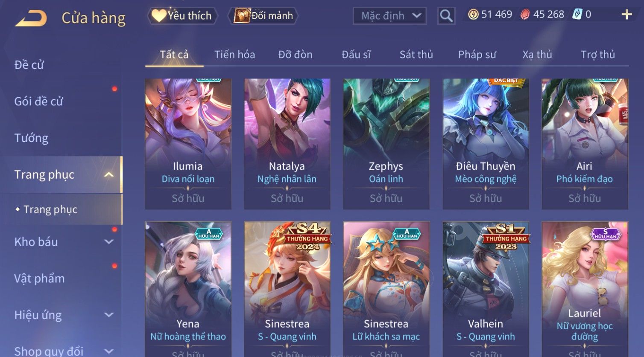
Task: Click the red ruby currency icon
Action: pyautogui.click(x=525, y=15)
